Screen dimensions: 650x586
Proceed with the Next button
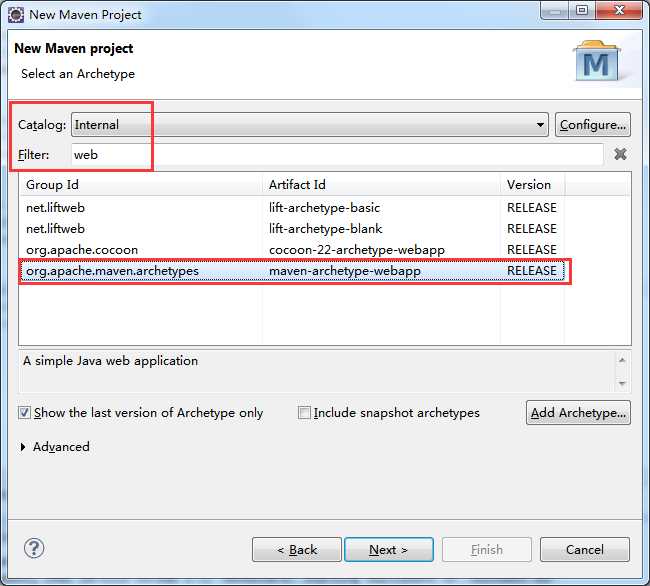[389, 550]
